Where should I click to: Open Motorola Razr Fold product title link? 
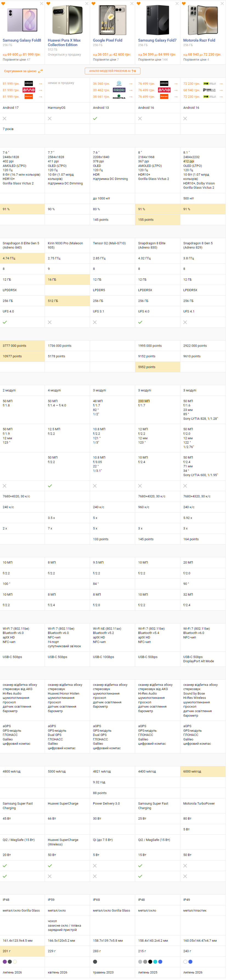[x=199, y=40]
